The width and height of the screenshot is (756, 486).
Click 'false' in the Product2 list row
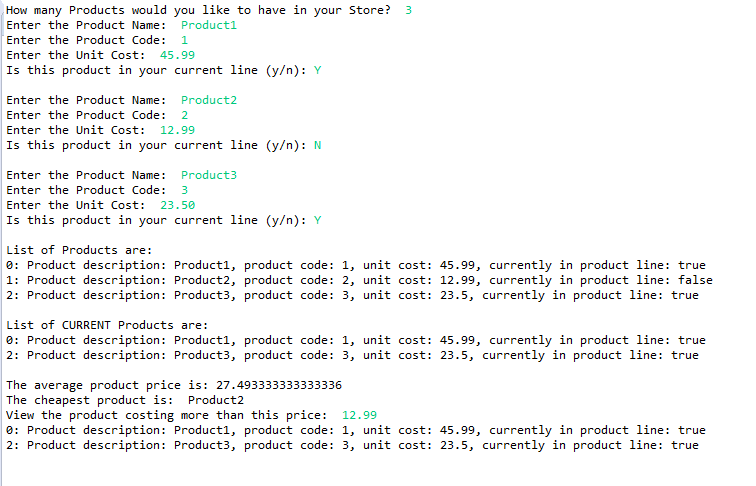pos(695,280)
